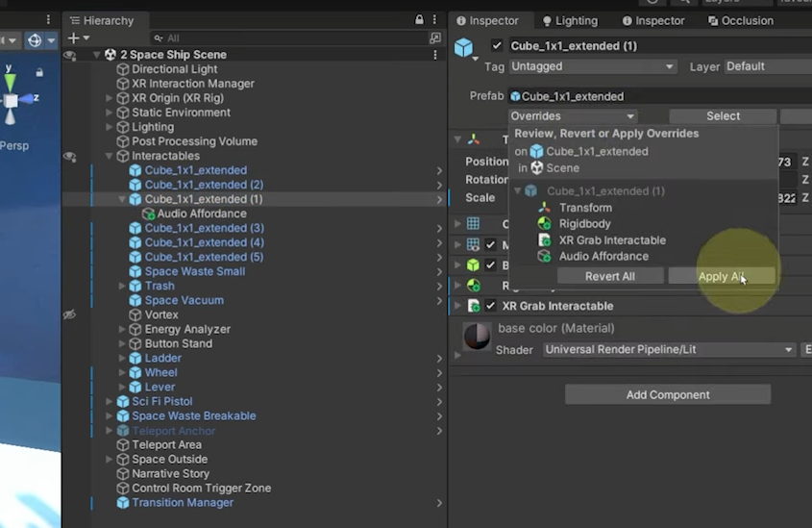
Task: Click the Space Vacuum prefab cube icon
Action: pos(135,300)
